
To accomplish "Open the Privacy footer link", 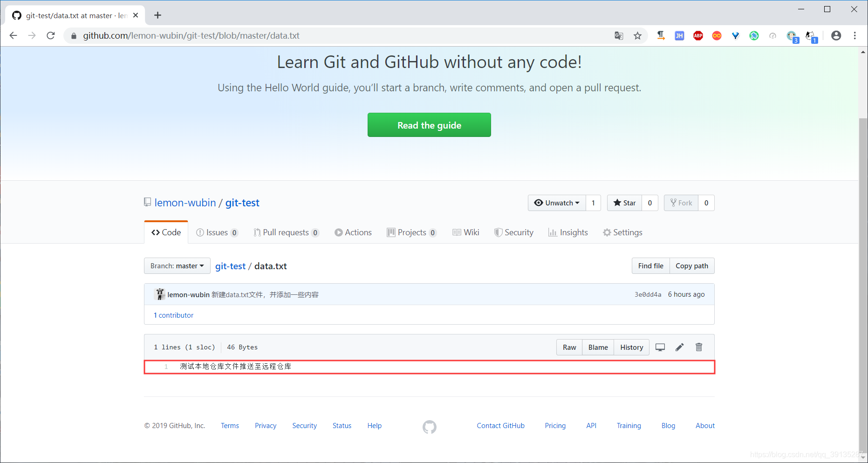I will (266, 426).
